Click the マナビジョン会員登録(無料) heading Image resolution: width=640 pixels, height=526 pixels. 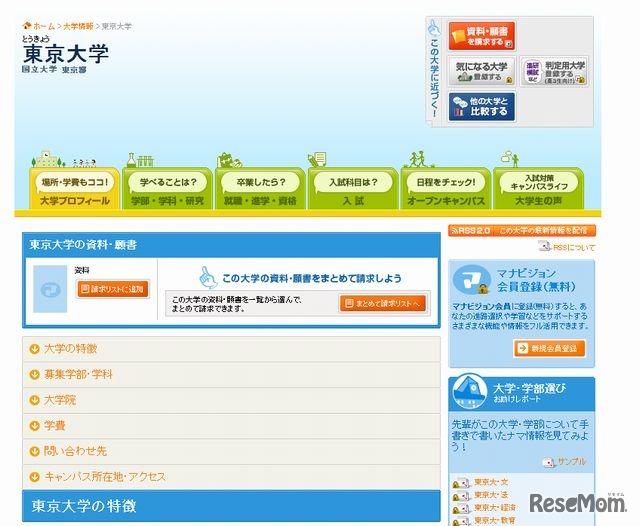click(x=536, y=280)
